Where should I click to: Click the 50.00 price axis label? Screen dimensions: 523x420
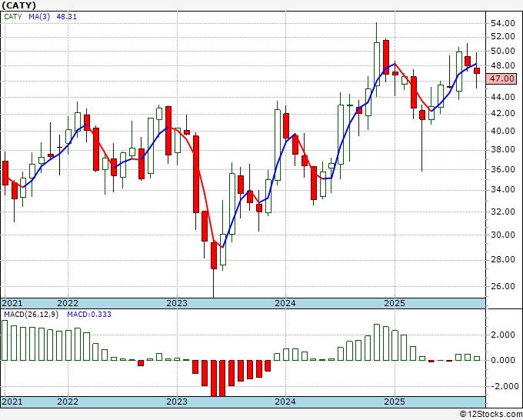click(503, 51)
